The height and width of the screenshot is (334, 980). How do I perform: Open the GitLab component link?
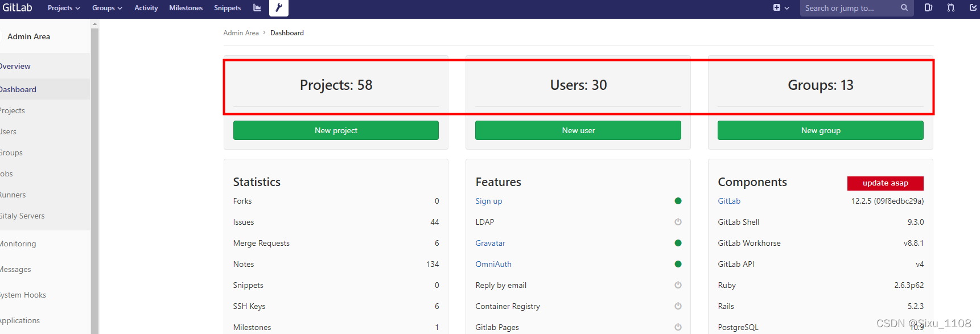729,201
